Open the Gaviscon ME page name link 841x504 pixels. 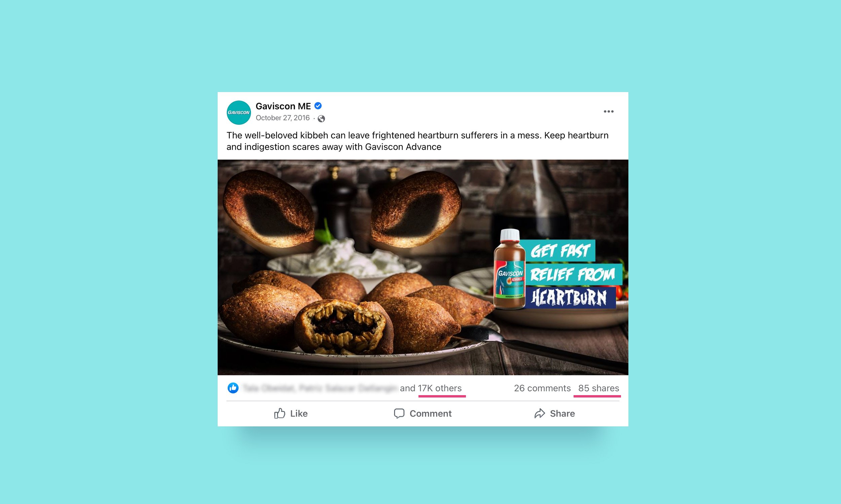point(283,106)
